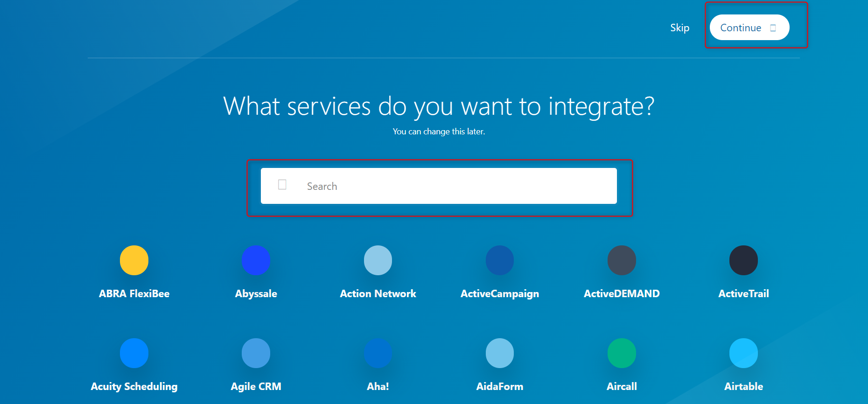The image size is (868, 404).
Task: Click the Action Network label
Action: (378, 294)
